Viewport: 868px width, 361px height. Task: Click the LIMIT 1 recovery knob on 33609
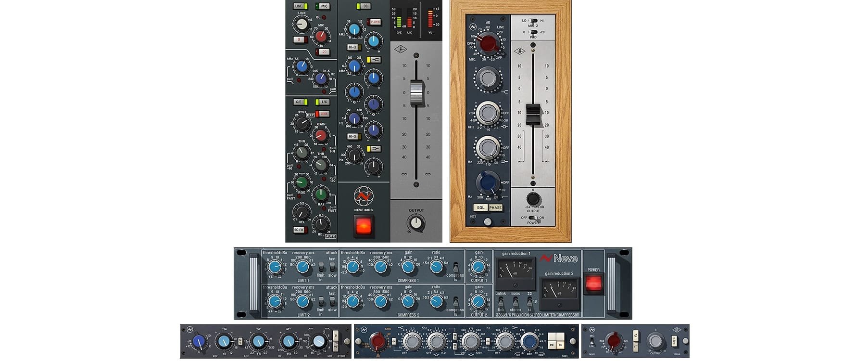click(302, 267)
